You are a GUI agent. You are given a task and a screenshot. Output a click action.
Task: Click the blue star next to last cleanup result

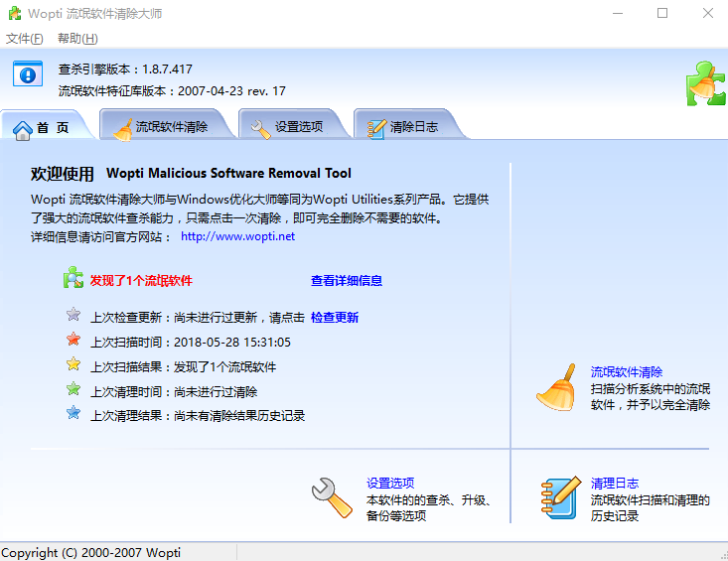point(73,414)
